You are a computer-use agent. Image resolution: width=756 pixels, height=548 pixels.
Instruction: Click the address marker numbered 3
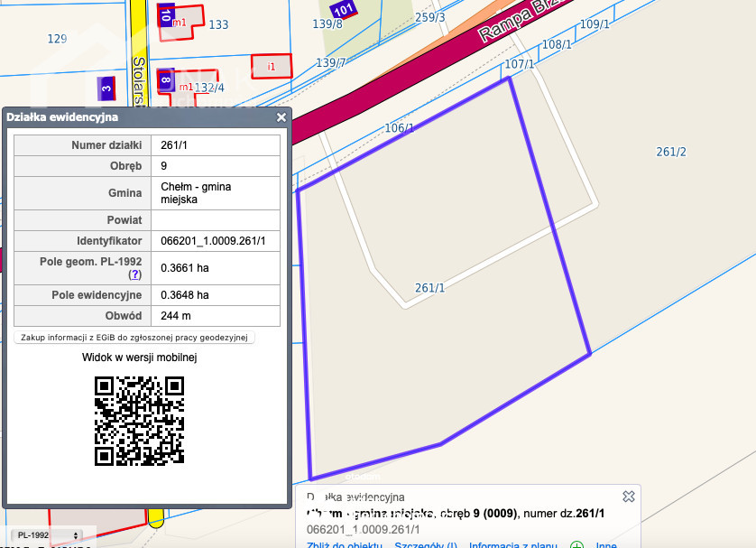point(106,88)
